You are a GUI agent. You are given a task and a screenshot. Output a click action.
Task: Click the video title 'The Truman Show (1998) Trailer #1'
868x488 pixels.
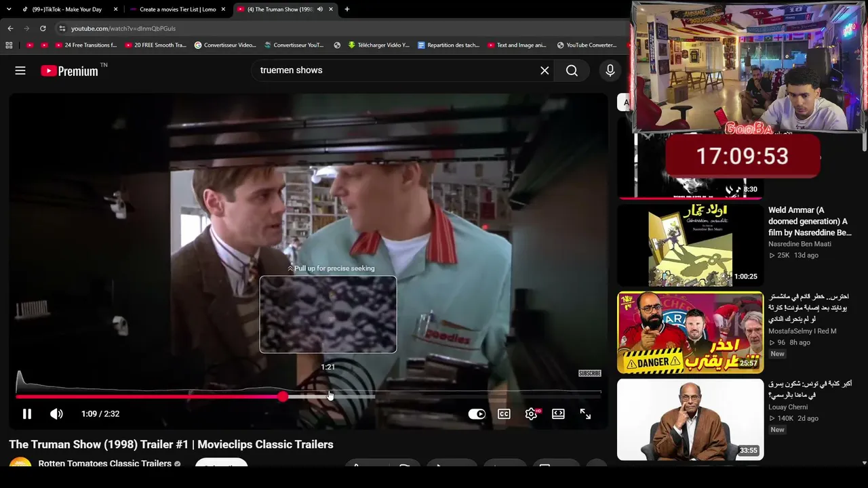[x=171, y=445]
